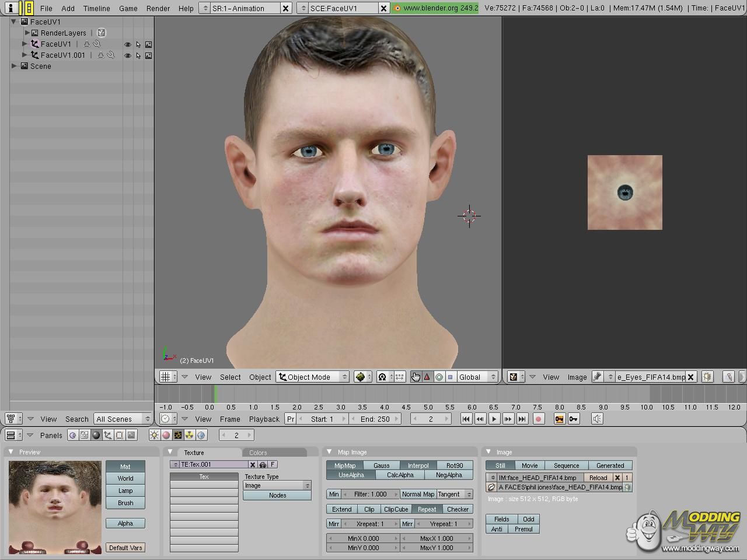Open the Global orientation dropdown
Screen dimensions: 747x560
coord(477,377)
